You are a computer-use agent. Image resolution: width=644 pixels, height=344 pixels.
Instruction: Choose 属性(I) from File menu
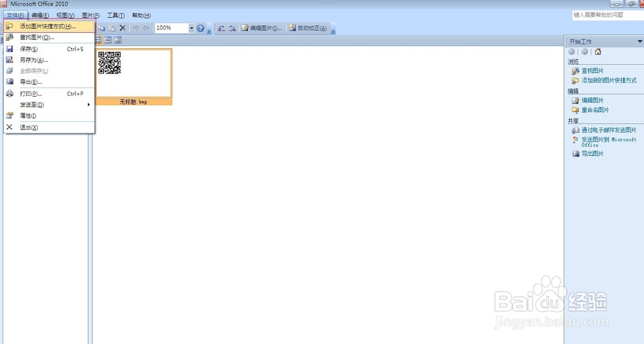(x=50, y=115)
